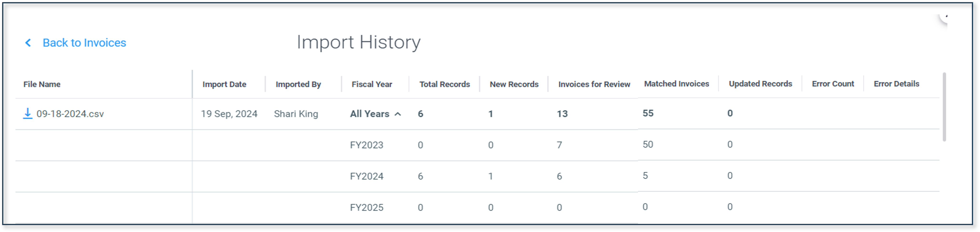This screenshot has width=980, height=232.
Task: Select the FY2024 fiscal year row label
Action: pyautogui.click(x=366, y=176)
